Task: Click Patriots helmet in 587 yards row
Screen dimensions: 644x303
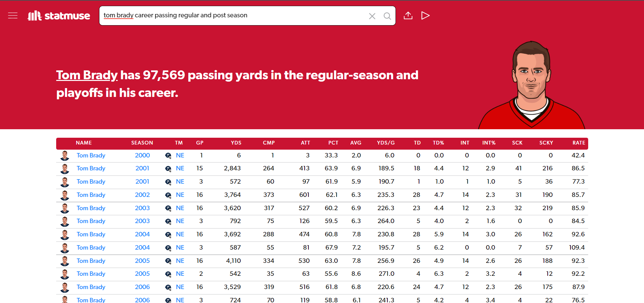Action: [168, 248]
